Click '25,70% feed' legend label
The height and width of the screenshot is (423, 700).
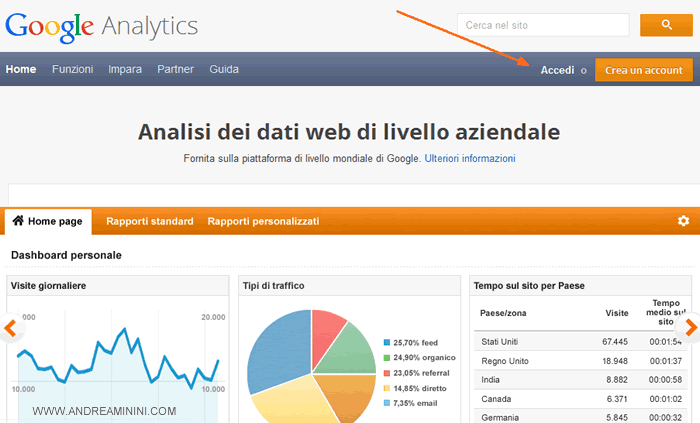(415, 343)
